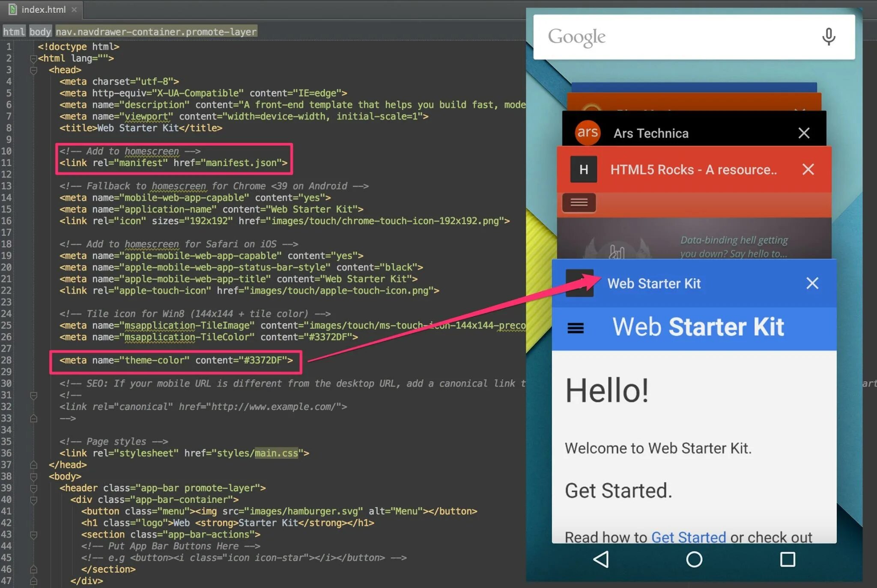This screenshot has height=588, width=877.
Task: Tap the HTML5 Rocks tab title
Action: coord(693,170)
